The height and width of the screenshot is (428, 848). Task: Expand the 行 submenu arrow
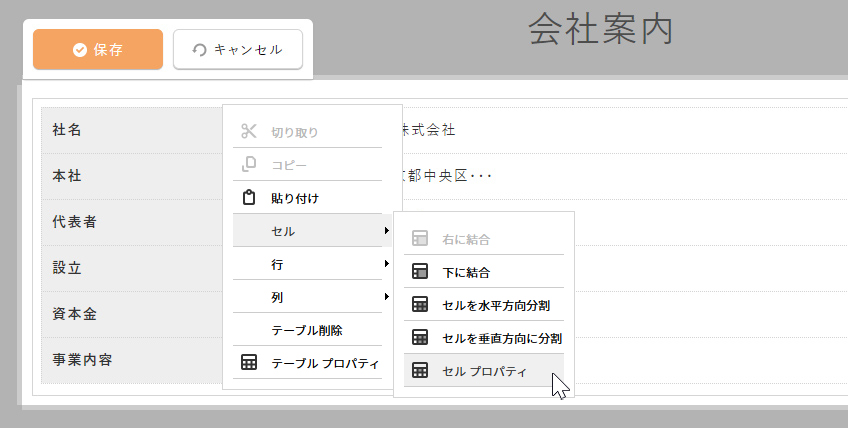tap(386, 264)
